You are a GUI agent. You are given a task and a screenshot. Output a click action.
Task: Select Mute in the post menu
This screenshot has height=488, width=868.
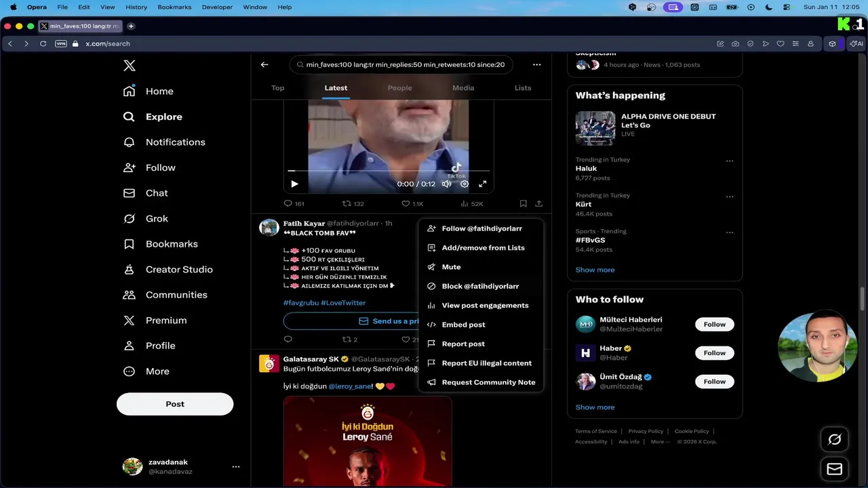tap(481, 267)
